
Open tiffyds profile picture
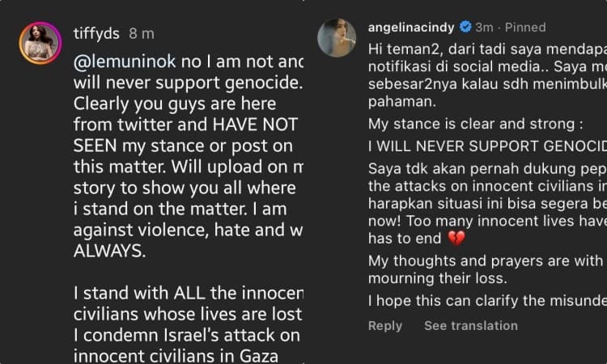(x=40, y=43)
